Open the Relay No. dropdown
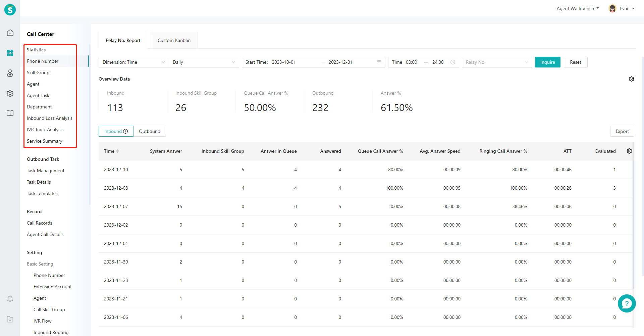The width and height of the screenshot is (644, 336). tap(497, 62)
